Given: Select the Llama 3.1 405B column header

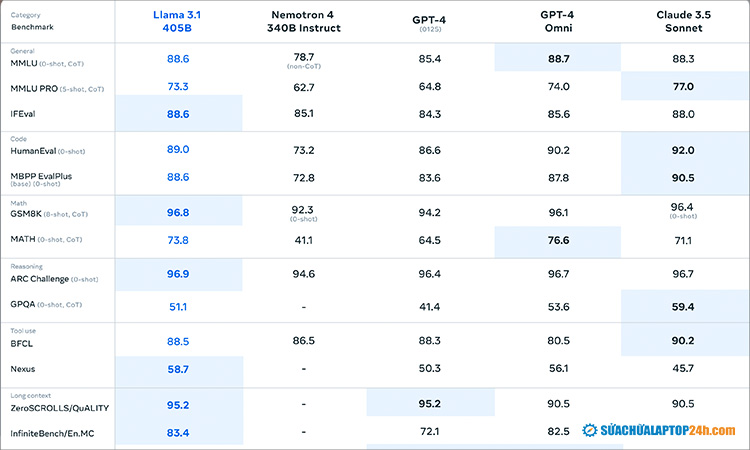Looking at the screenshot, I should 179,23.
